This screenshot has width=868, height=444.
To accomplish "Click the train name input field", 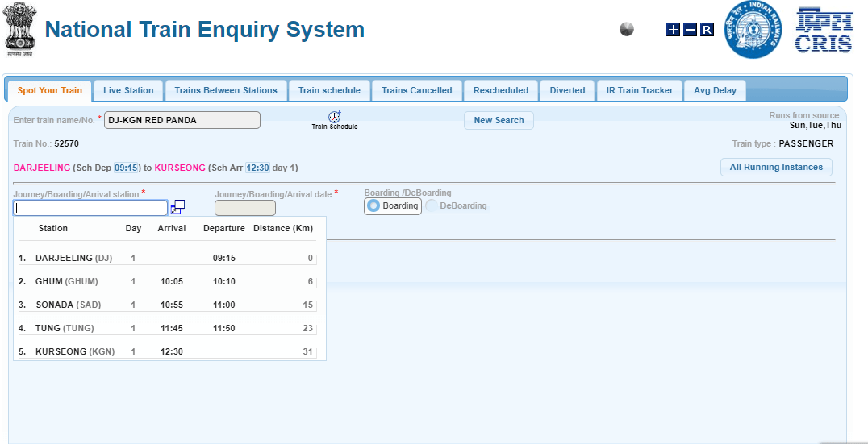I will click(x=182, y=120).
